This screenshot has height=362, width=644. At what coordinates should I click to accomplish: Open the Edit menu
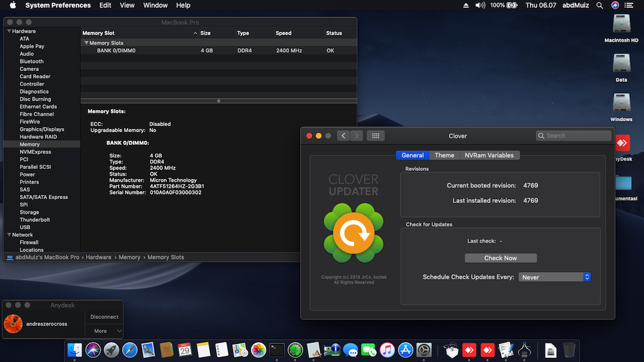tap(105, 5)
